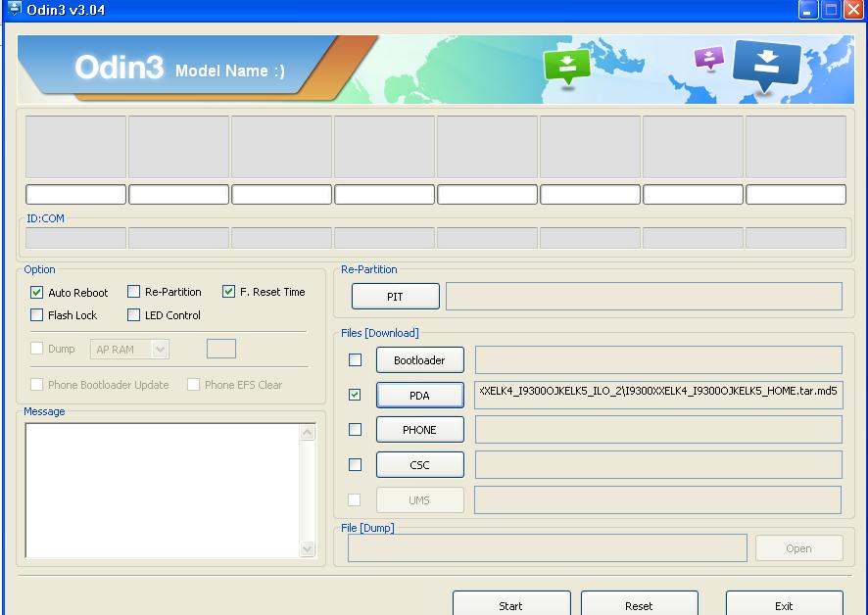Click the PIT button
This screenshot has height=615, width=868.
(395, 297)
